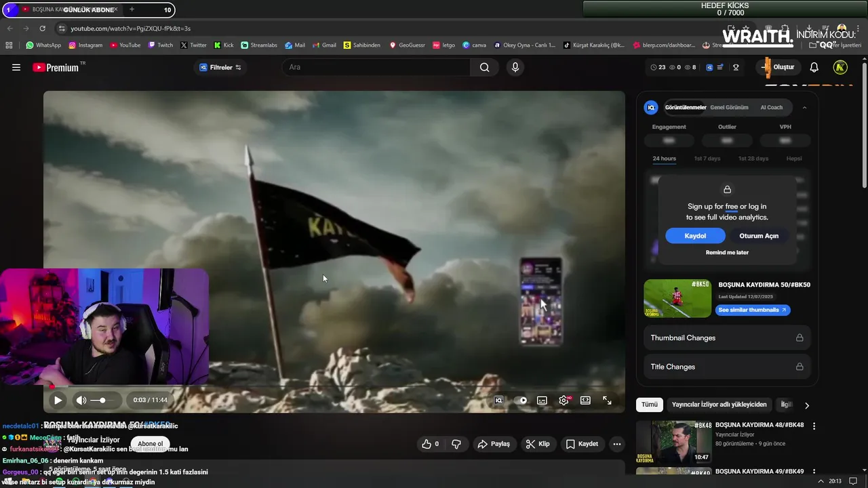Filter by Yayıncılar İzliyor uploader chip
The height and width of the screenshot is (488, 868).
719,405
